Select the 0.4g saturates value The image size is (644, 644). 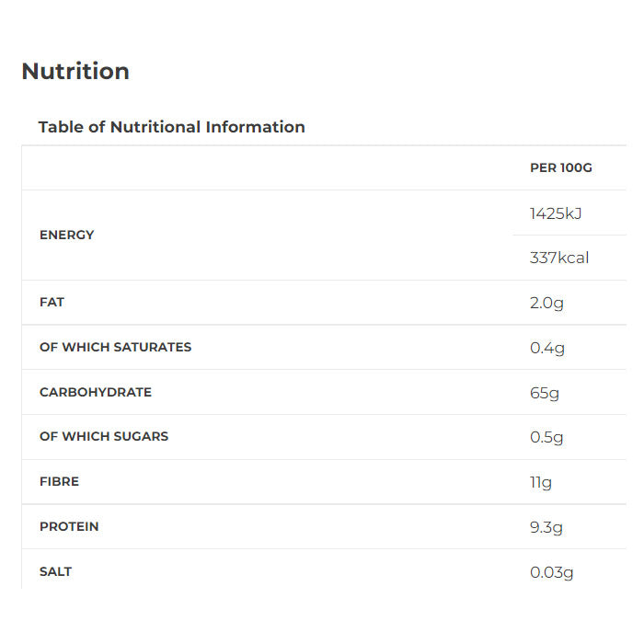pyautogui.click(x=546, y=348)
